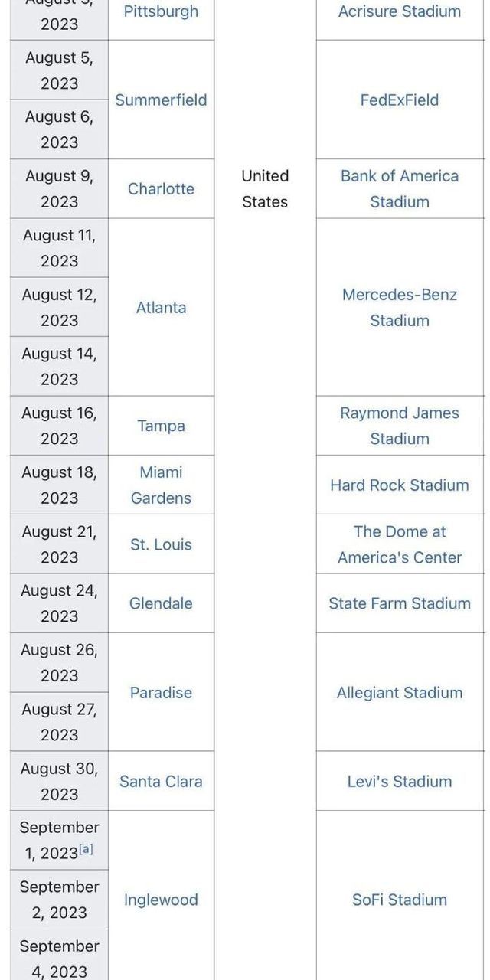The width and height of the screenshot is (490, 980).
Task: Open Bank of America Stadium link
Action: [400, 188]
